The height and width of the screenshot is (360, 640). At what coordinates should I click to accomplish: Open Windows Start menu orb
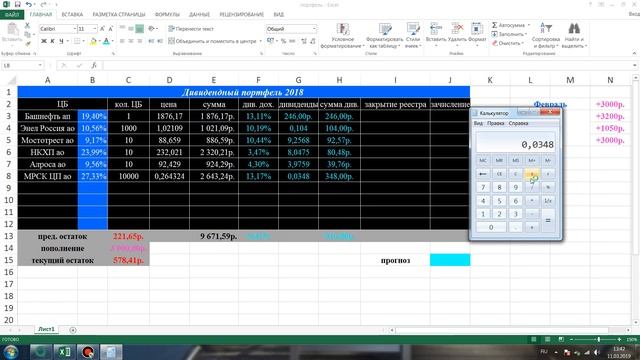click(x=11, y=352)
